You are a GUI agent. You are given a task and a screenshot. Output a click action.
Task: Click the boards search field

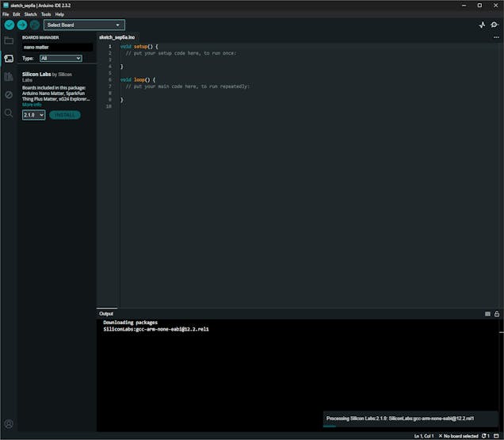tap(57, 47)
